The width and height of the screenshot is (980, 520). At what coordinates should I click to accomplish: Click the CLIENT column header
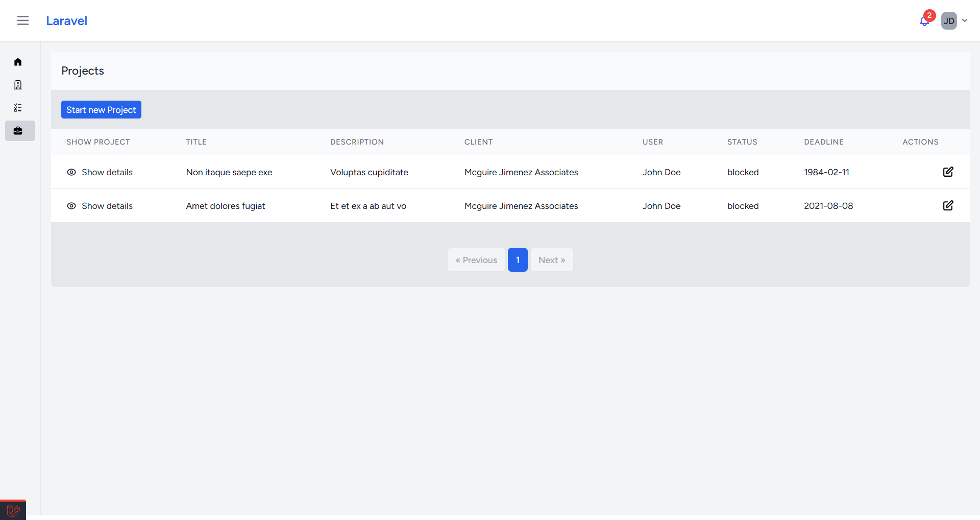click(478, 142)
